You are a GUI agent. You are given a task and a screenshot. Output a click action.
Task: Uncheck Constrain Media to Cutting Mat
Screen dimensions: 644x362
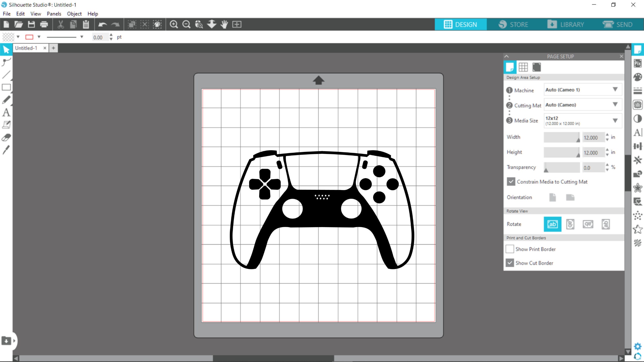tap(511, 182)
